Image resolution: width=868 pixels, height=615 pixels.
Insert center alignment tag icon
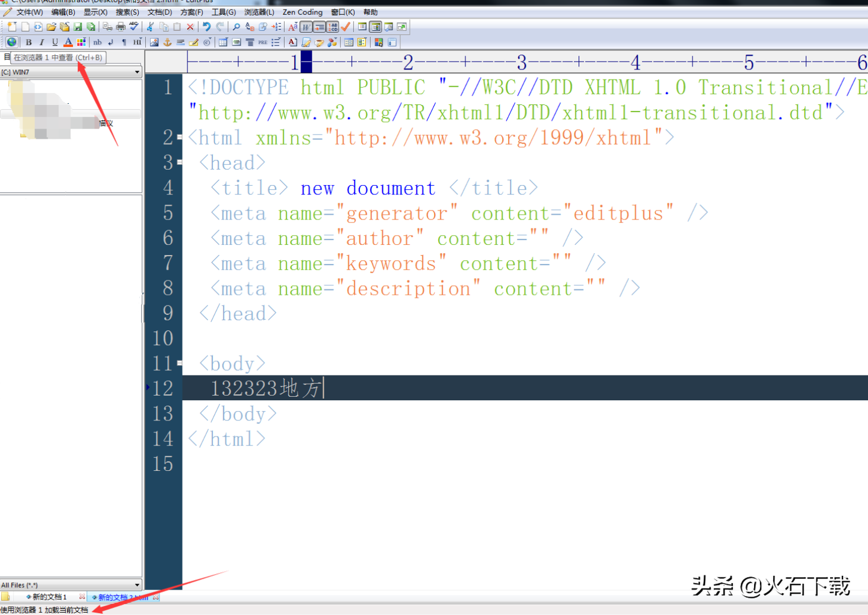pos(250,42)
